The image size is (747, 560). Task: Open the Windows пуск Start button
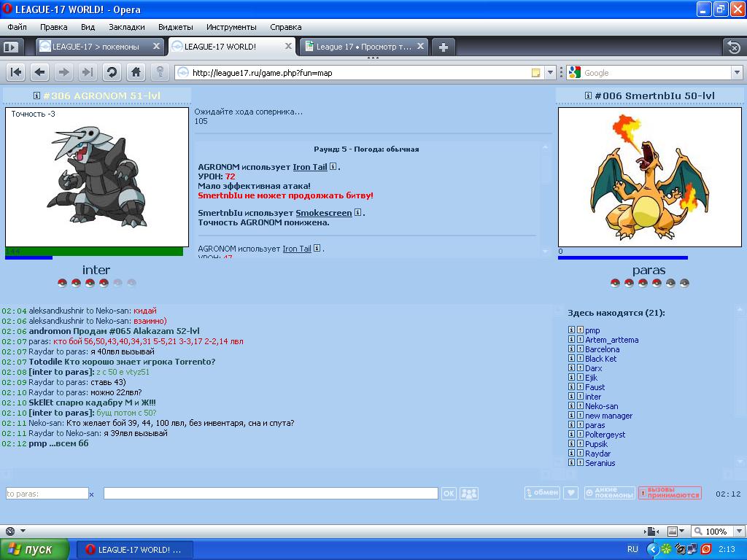(x=34, y=550)
